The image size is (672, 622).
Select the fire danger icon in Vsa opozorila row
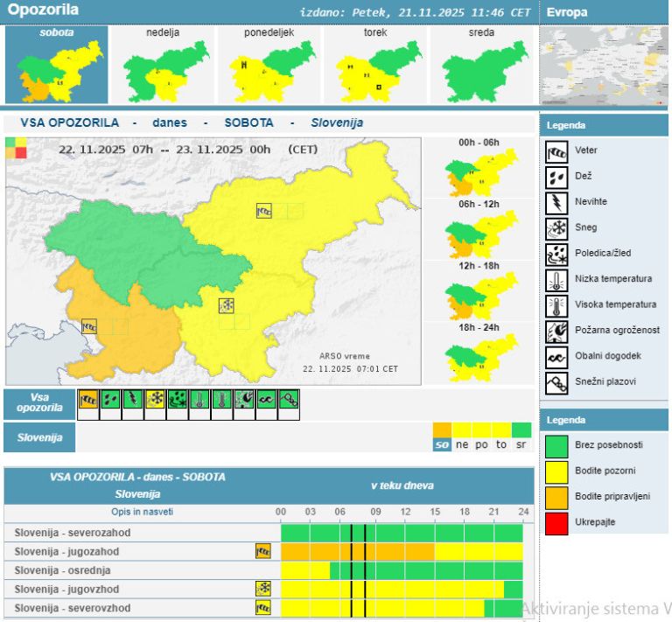[245, 401]
